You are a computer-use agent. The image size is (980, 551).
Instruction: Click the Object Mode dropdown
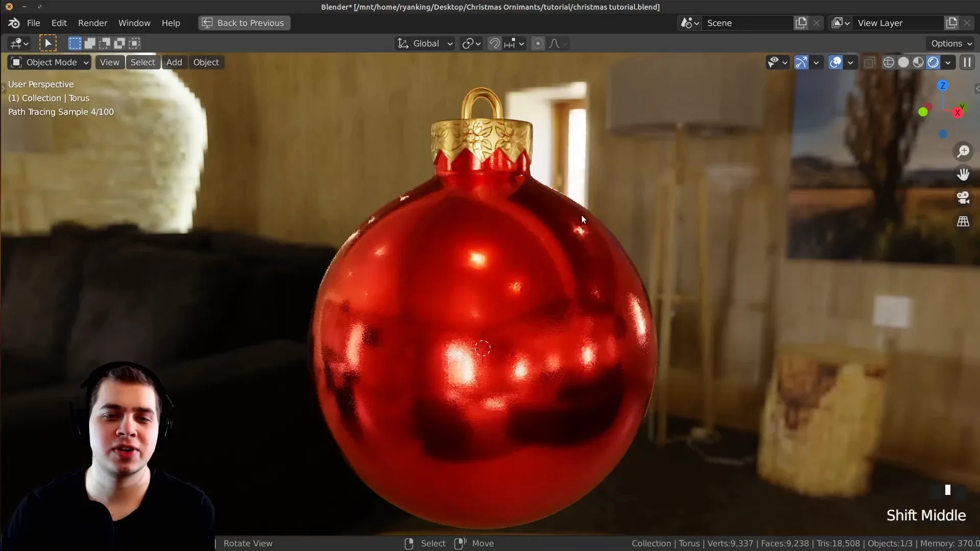click(x=48, y=62)
